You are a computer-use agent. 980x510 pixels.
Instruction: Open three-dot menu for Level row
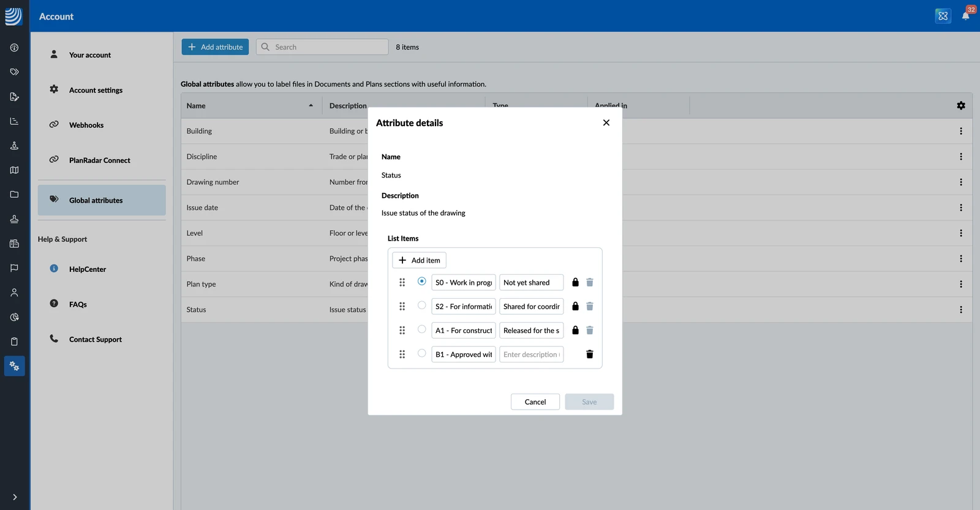[961, 233]
